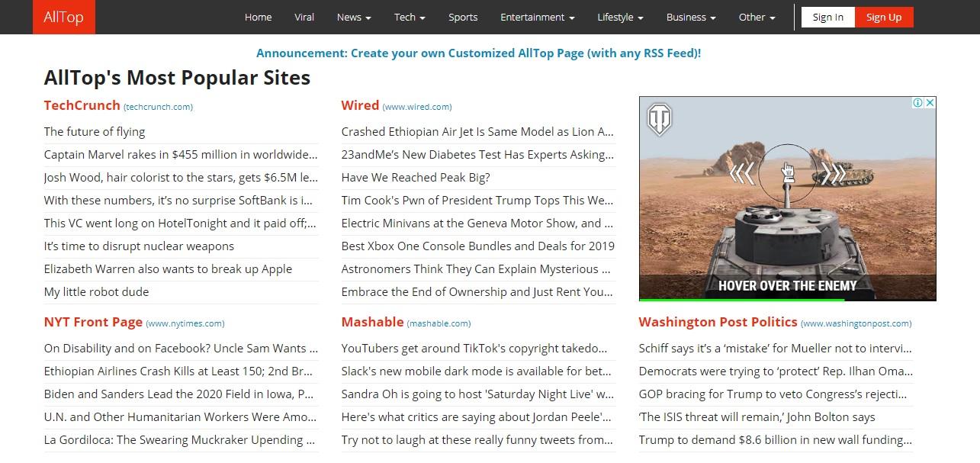The image size is (980, 463).
Task: Open the TechCrunch site heading link
Action: (82, 106)
